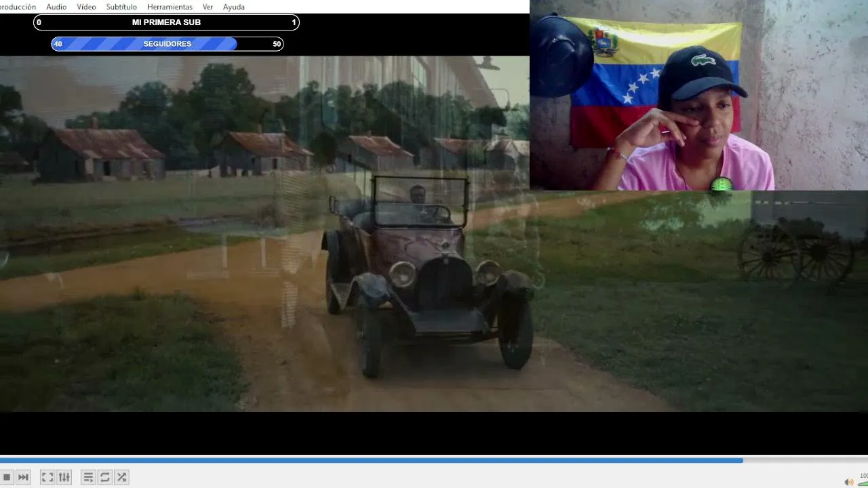Open the Vídeo menu

tap(86, 7)
